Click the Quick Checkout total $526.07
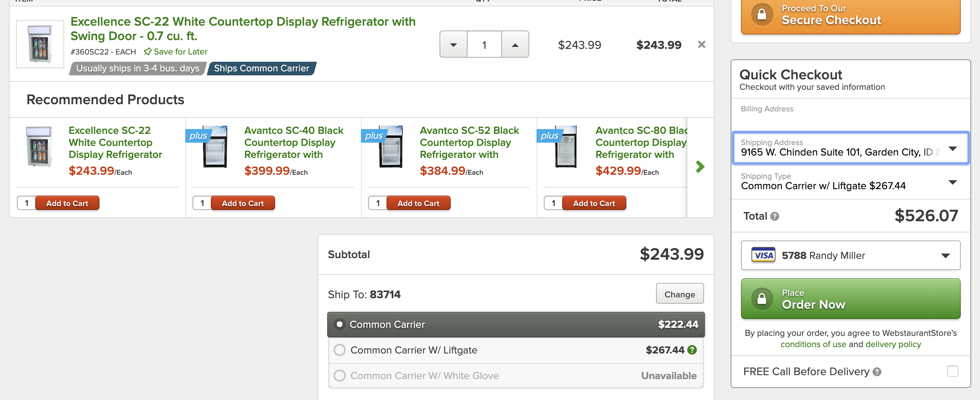 click(926, 216)
